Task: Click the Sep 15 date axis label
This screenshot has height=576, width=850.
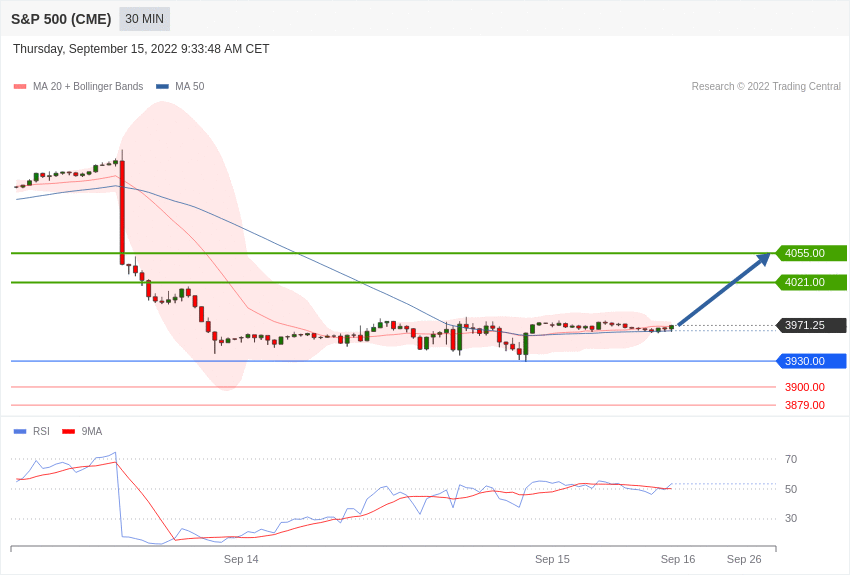Action: pyautogui.click(x=552, y=559)
